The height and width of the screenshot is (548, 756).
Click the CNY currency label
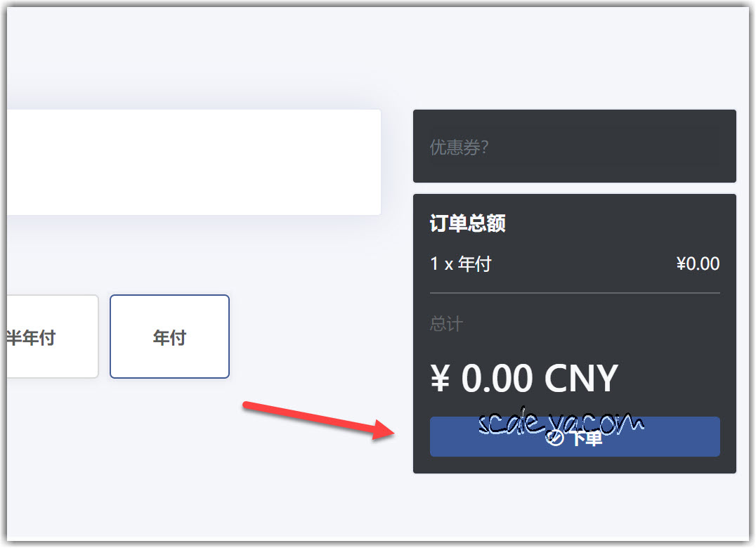point(581,379)
